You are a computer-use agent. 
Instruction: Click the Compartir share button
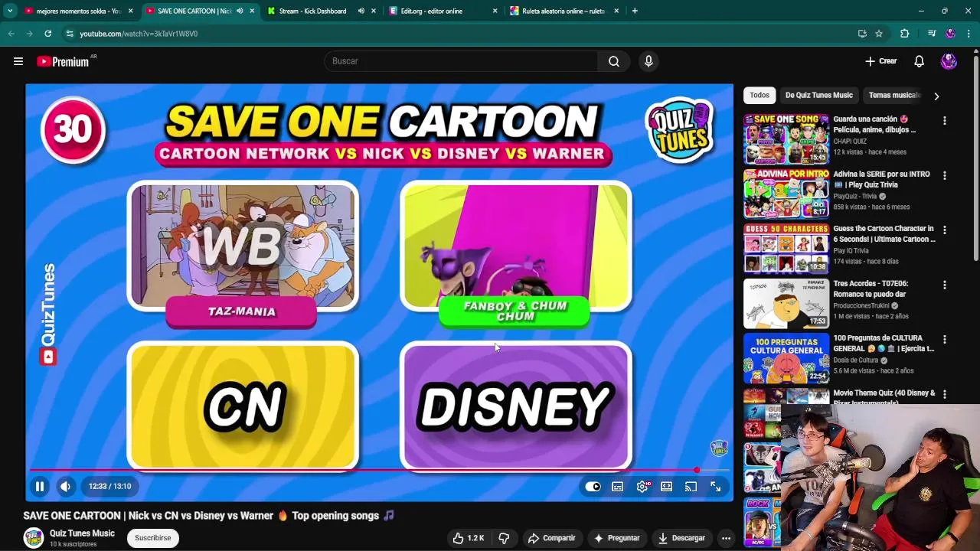coord(551,538)
